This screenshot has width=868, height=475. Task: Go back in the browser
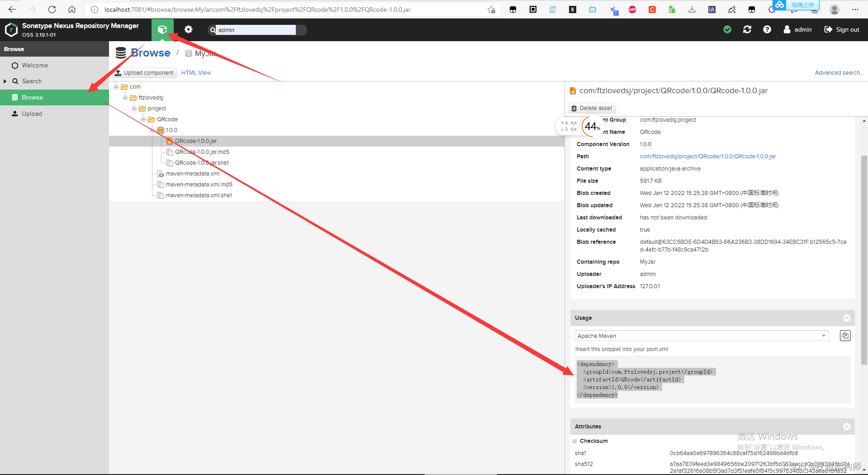[x=12, y=9]
